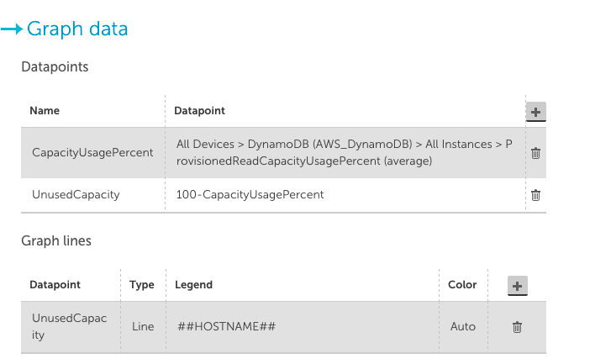This screenshot has height=364, width=611.
Task: Delete the CapacityUsagePercent datapoint row
Action: 536,153
